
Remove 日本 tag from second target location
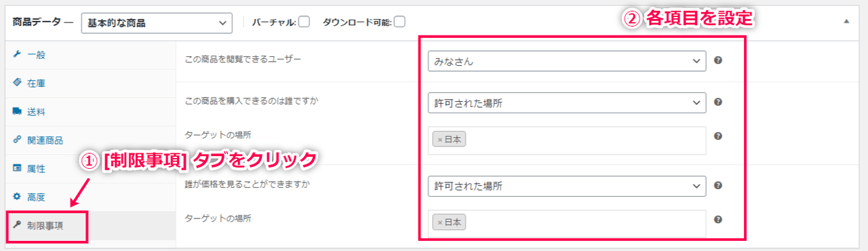pyautogui.click(x=439, y=223)
